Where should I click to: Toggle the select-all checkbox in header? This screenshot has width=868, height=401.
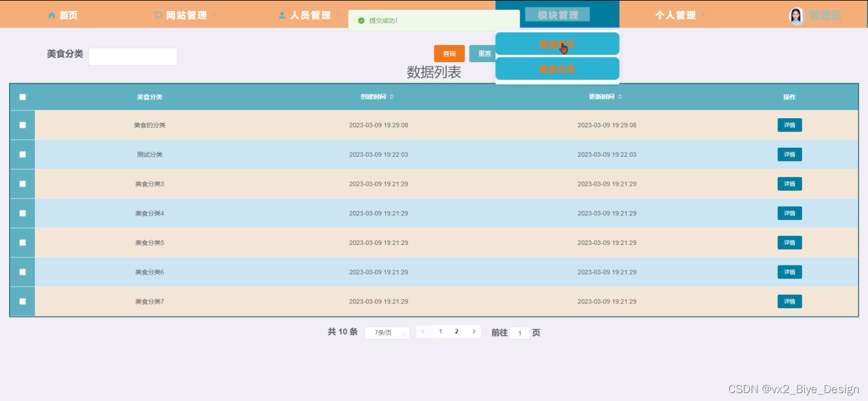tap(23, 97)
